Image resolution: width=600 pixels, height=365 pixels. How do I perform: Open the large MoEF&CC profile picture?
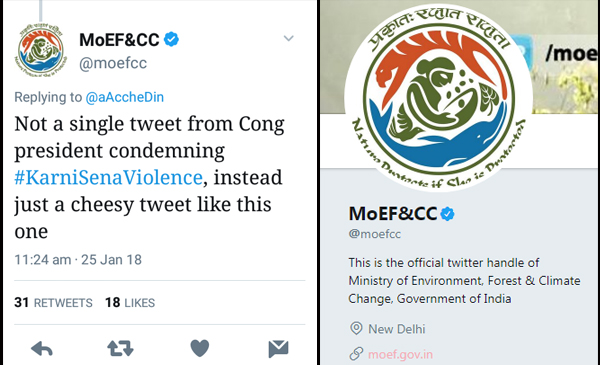point(438,98)
